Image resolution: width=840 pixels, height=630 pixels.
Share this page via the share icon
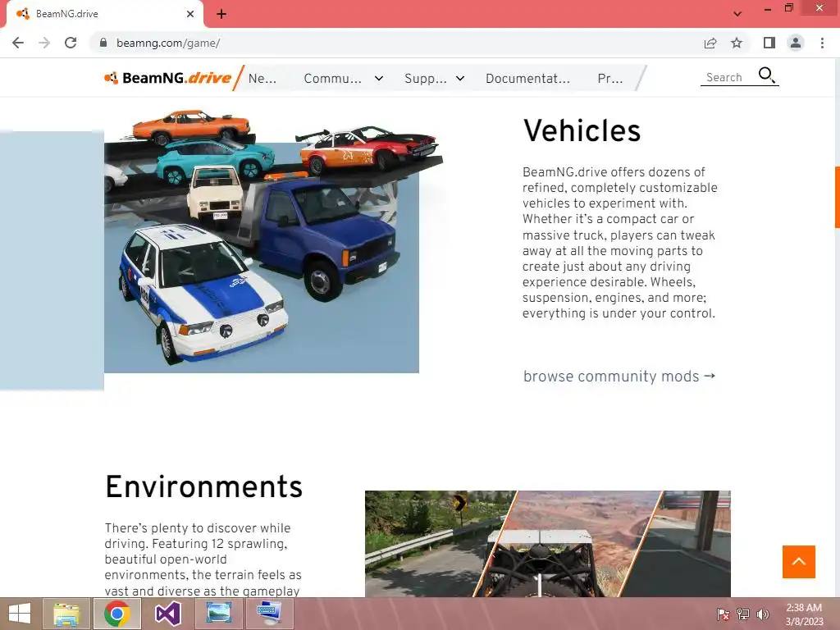click(x=710, y=43)
